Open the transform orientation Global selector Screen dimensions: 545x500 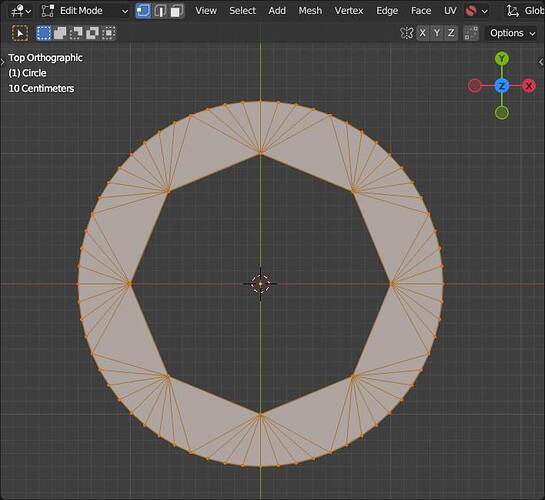(x=525, y=11)
